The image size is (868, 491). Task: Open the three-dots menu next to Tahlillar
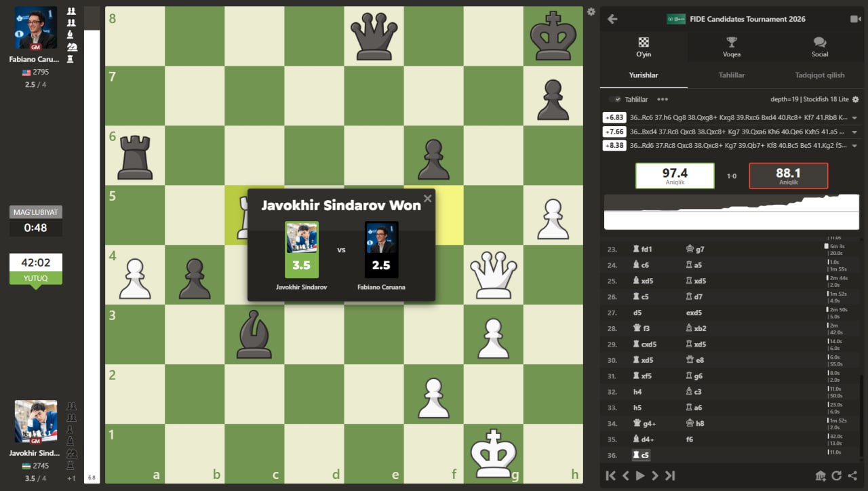tap(663, 99)
